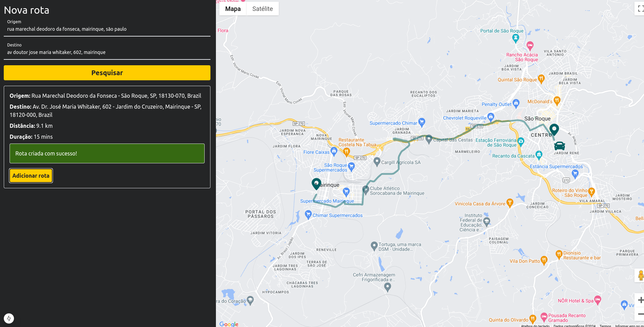Click the Cargill Agrícola SA pin
Image resolution: width=644 pixels, height=327 pixels.
[377, 162]
